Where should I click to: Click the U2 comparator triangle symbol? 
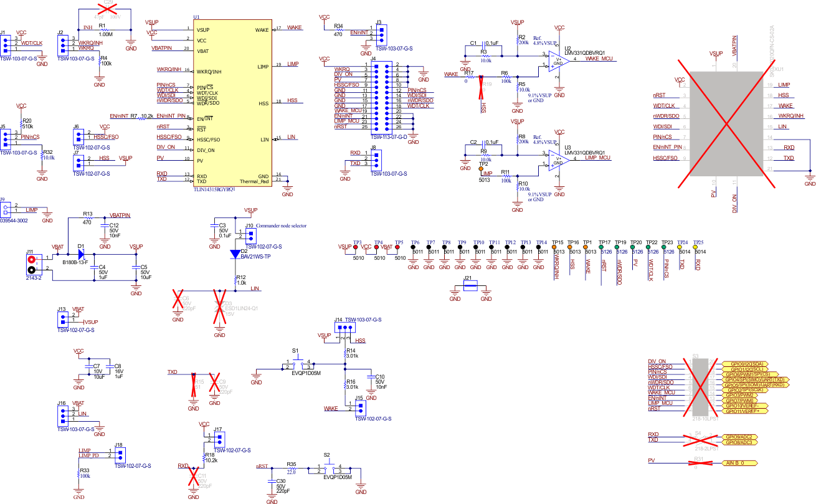click(559, 60)
